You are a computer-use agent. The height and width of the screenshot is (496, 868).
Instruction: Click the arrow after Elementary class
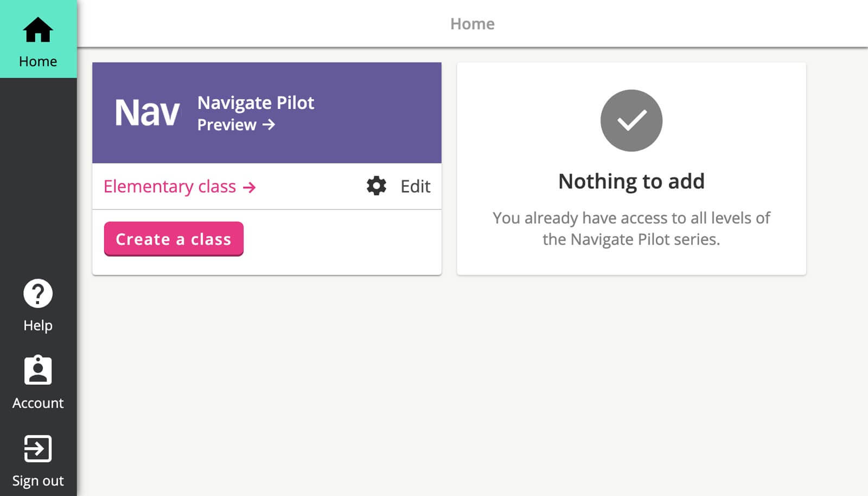point(249,188)
